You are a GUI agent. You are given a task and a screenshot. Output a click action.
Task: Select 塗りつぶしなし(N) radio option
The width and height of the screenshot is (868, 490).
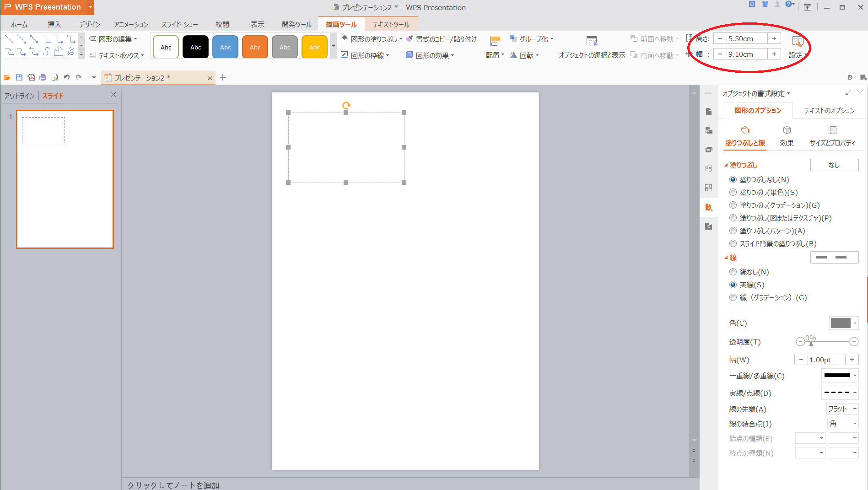point(733,180)
